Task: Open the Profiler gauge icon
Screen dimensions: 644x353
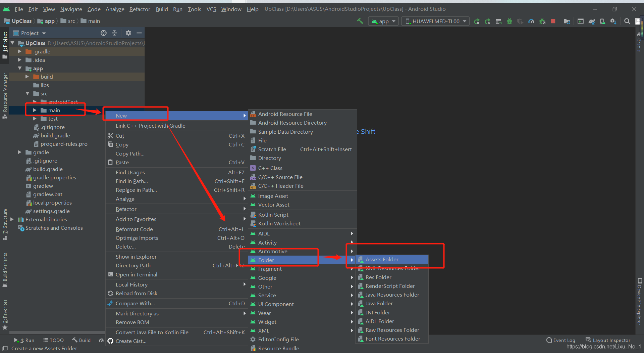Action: pyautogui.click(x=531, y=21)
